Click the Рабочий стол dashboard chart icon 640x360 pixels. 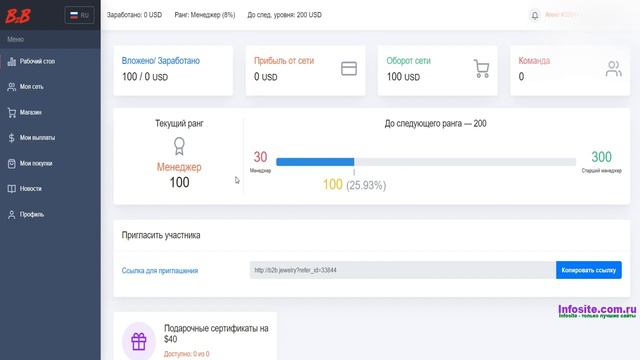click(12, 61)
